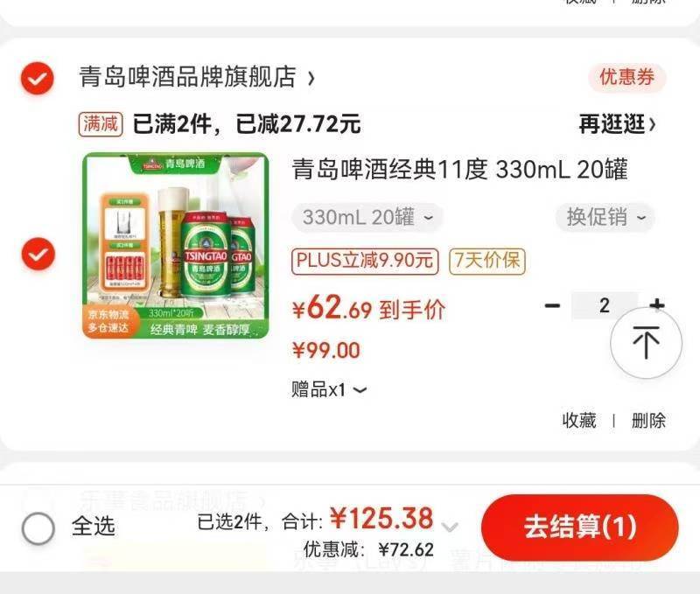Viewport: 700px width, 594px height.
Task: Uncheck the Tsingtao beer item checkbox
Action: click(x=38, y=254)
